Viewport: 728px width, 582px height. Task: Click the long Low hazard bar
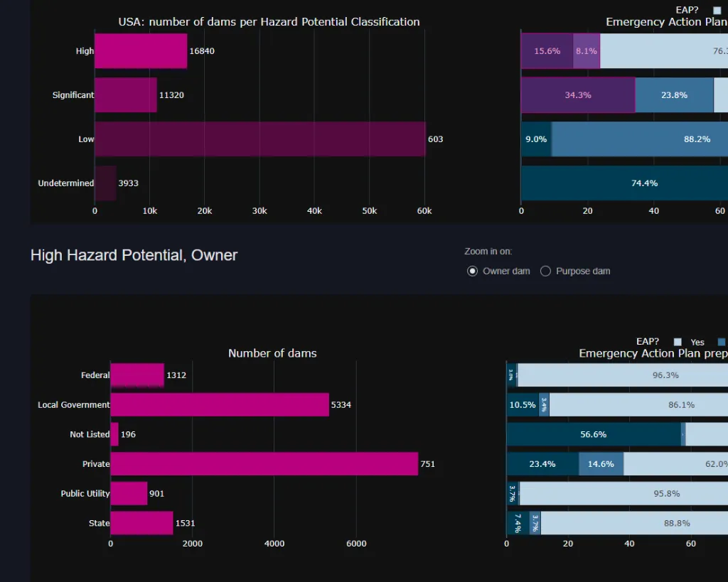click(x=259, y=139)
